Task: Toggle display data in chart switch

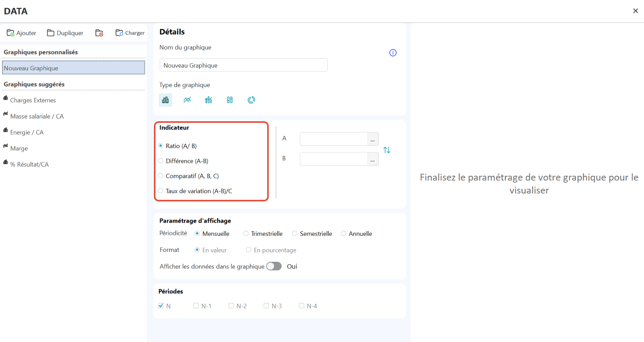Action: click(x=274, y=266)
